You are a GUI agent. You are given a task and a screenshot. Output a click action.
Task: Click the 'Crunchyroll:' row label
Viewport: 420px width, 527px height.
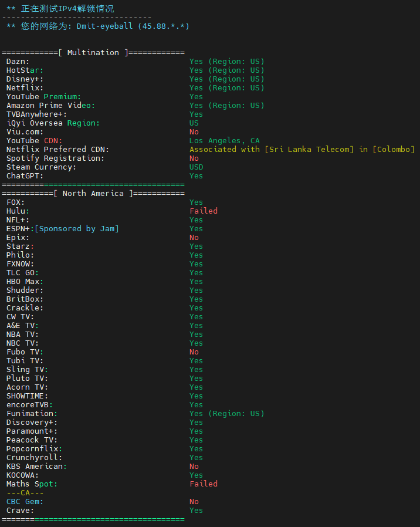(x=34, y=458)
